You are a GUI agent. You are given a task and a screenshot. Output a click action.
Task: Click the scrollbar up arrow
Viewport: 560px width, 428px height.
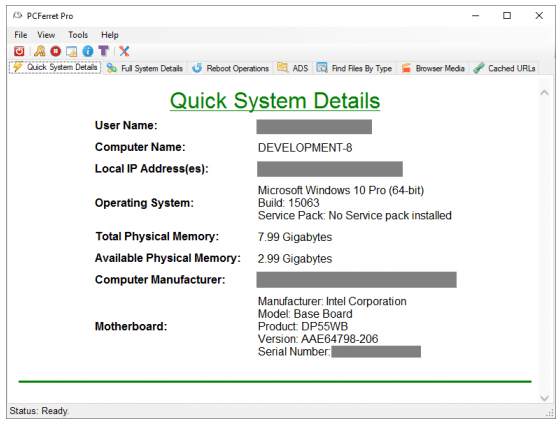(544, 93)
